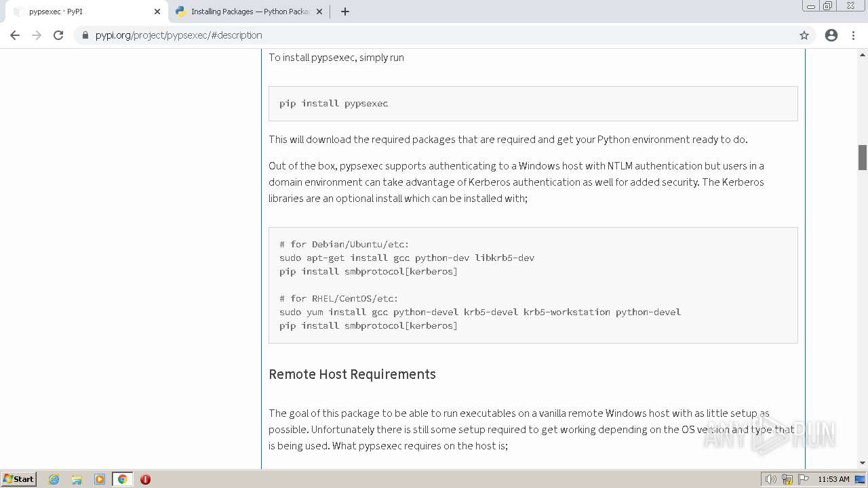Click '# for Debian/Ubuntu/etc:' comment

pos(344,244)
